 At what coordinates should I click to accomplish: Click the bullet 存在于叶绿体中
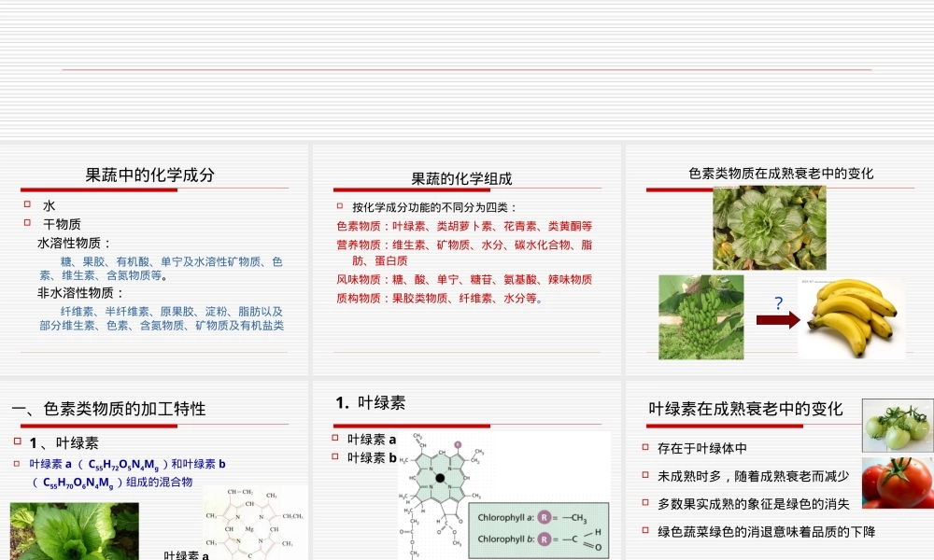(x=701, y=448)
